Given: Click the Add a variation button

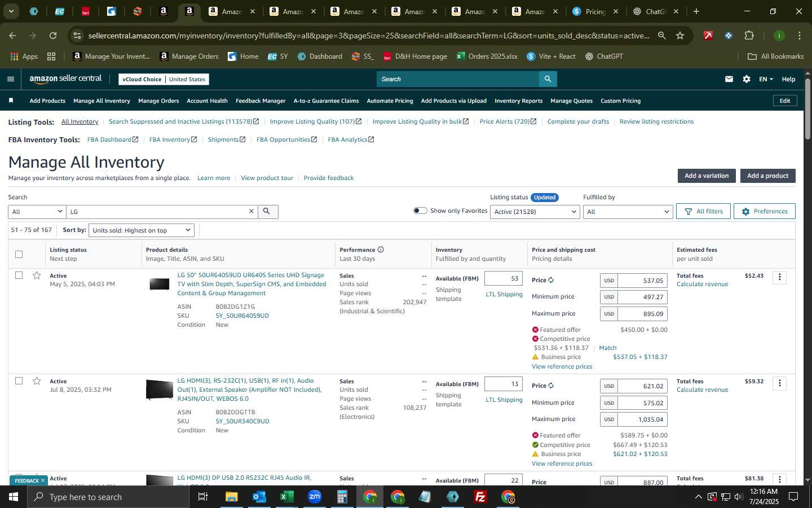Looking at the screenshot, I should (x=707, y=176).
